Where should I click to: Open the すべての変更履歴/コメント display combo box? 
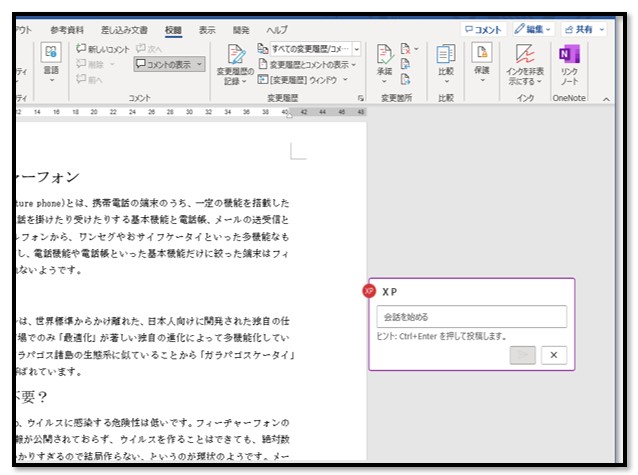pos(315,49)
